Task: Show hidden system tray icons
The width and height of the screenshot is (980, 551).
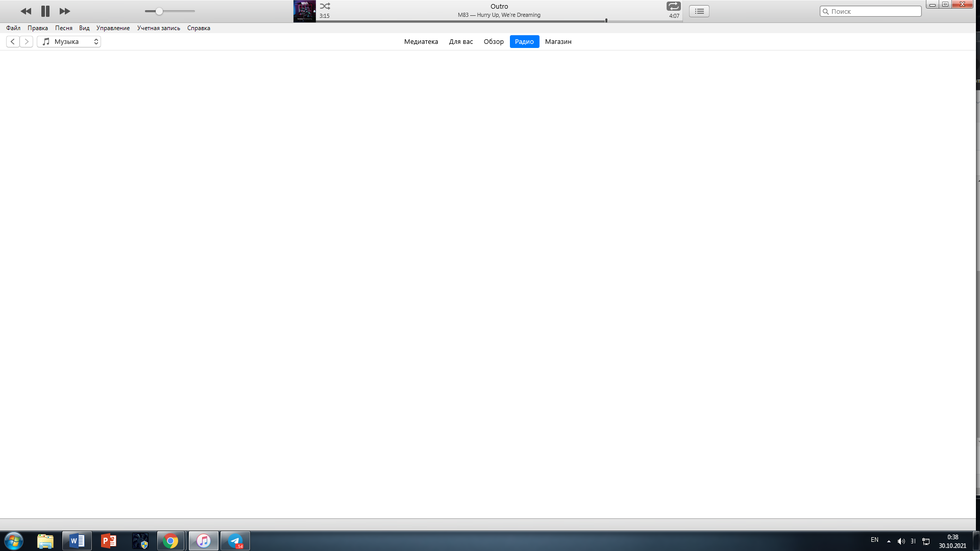Action: point(889,541)
